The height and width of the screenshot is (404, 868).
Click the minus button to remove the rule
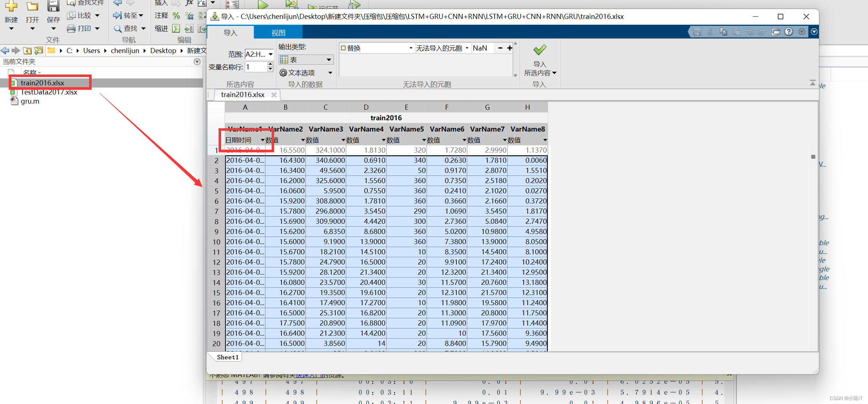pyautogui.click(x=500, y=48)
